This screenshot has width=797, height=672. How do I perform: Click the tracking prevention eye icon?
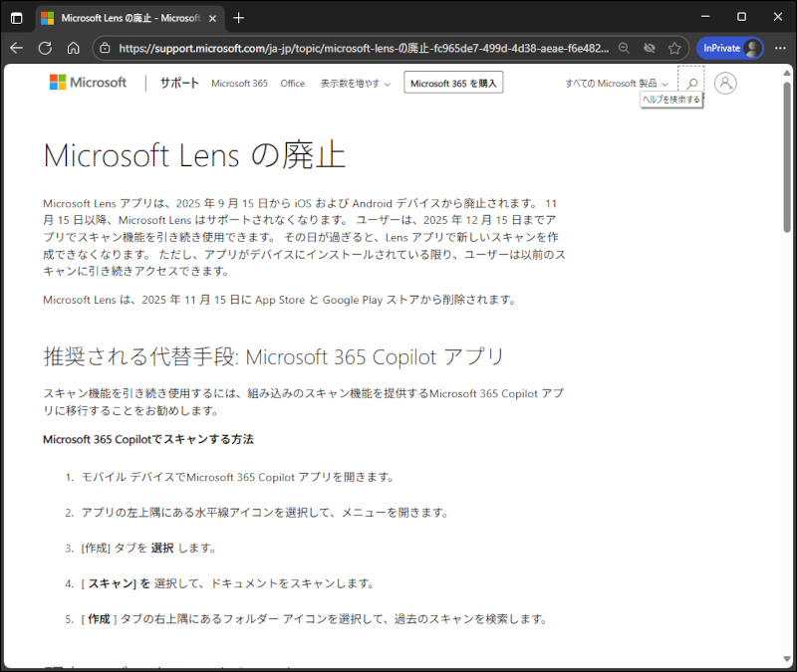[650, 48]
